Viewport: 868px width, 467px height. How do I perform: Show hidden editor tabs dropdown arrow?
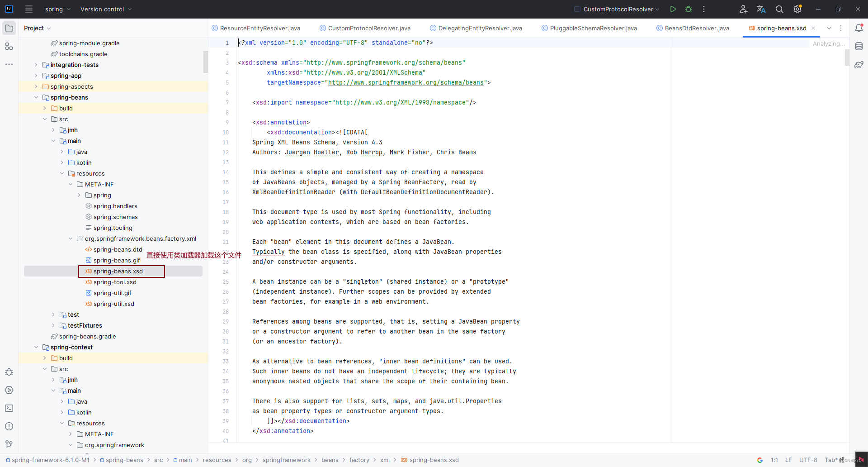click(829, 28)
